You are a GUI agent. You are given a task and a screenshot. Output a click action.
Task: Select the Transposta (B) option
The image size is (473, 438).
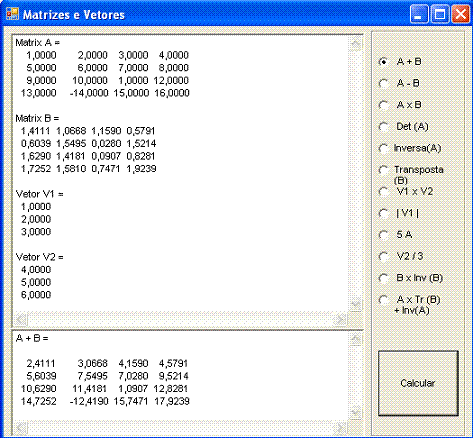pyautogui.click(x=384, y=170)
